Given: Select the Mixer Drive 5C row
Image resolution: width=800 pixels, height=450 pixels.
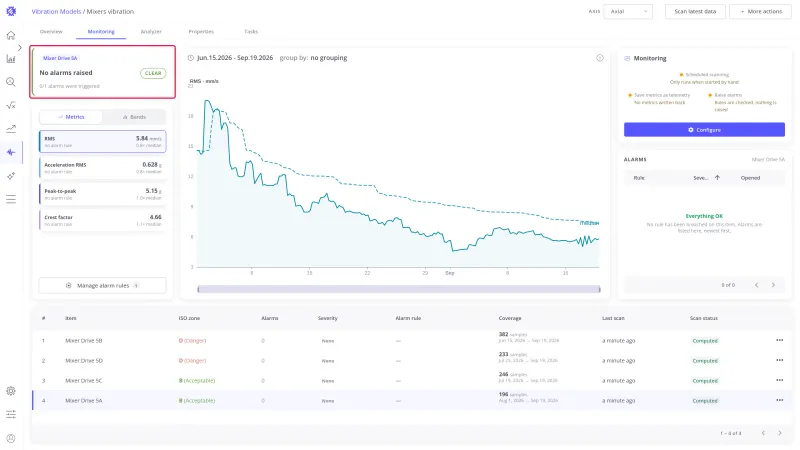Looking at the screenshot, I should point(412,380).
